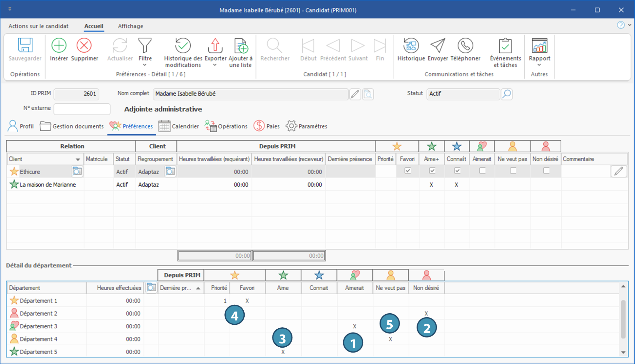Check Aimerait checkbox in Ethicure row
The width and height of the screenshot is (635, 364).
tap(482, 171)
